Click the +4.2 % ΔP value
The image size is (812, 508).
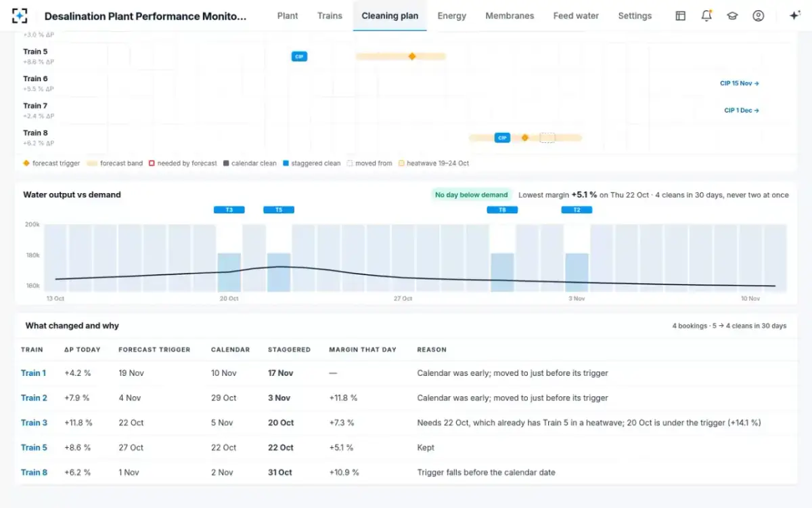click(x=78, y=373)
